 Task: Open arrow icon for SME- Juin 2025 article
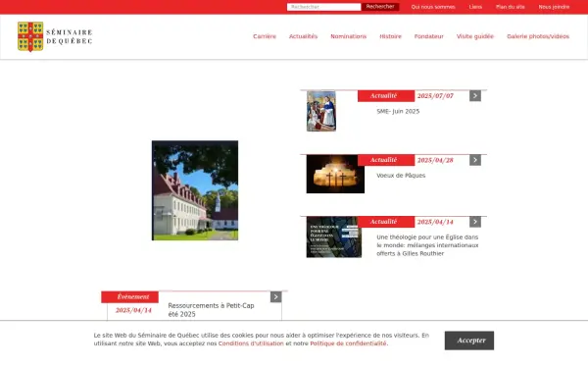coord(475,96)
